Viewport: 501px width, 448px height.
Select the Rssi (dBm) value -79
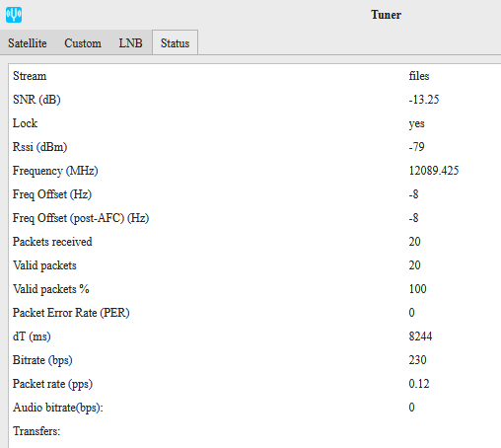pos(416,147)
